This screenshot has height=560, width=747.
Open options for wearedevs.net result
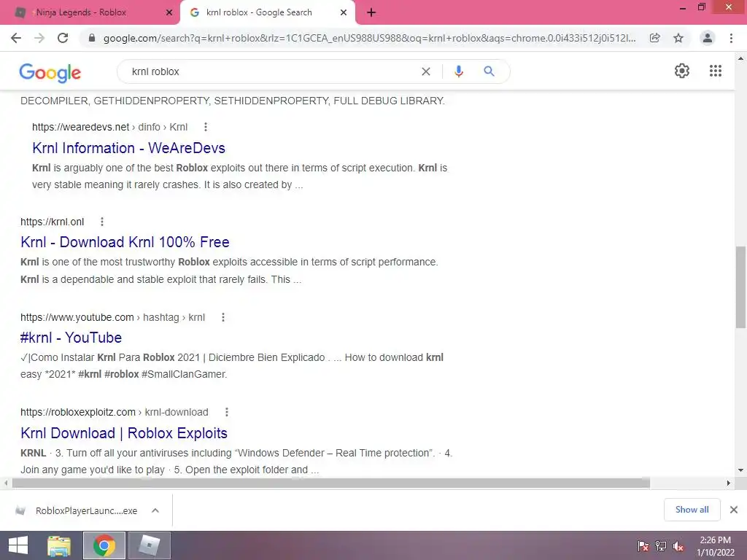(205, 127)
